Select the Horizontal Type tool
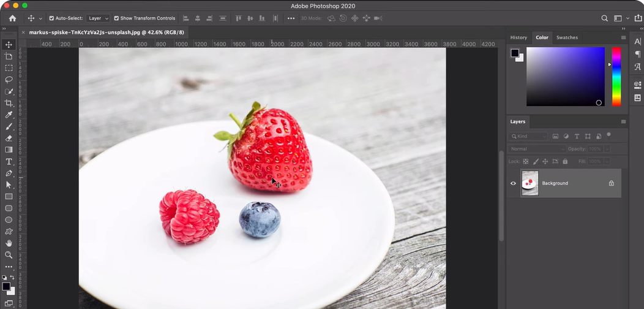Image resolution: width=644 pixels, height=309 pixels. tap(9, 162)
